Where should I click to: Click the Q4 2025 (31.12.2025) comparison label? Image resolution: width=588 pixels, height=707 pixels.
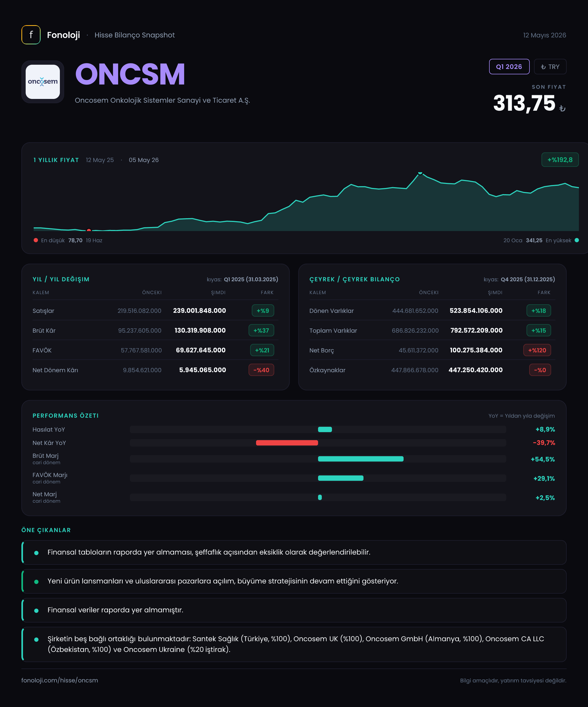coord(528,279)
